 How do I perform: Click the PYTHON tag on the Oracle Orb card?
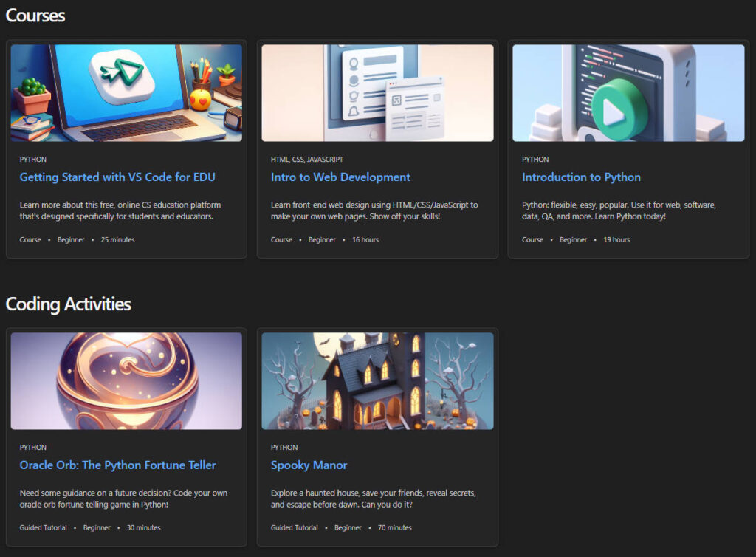[32, 447]
